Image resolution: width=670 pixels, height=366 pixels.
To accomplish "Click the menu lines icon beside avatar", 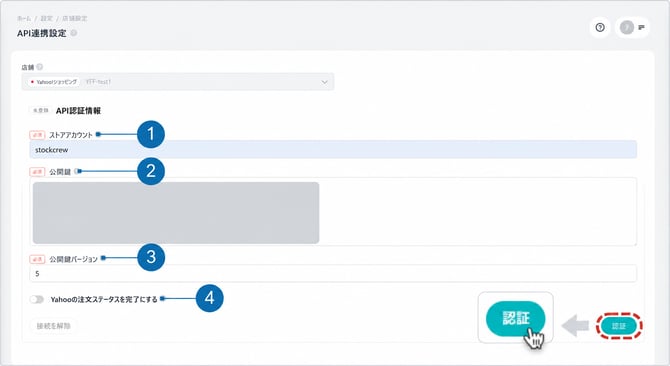I will tap(641, 27).
